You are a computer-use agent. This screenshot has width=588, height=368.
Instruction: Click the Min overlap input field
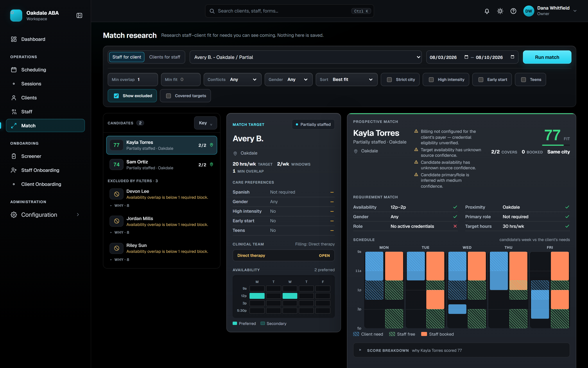(x=133, y=80)
